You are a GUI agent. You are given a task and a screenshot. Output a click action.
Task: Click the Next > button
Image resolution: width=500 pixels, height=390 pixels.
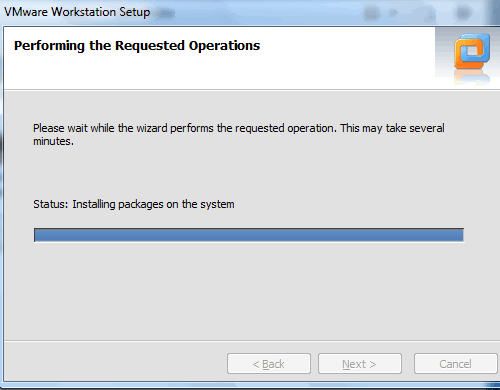[360, 364]
